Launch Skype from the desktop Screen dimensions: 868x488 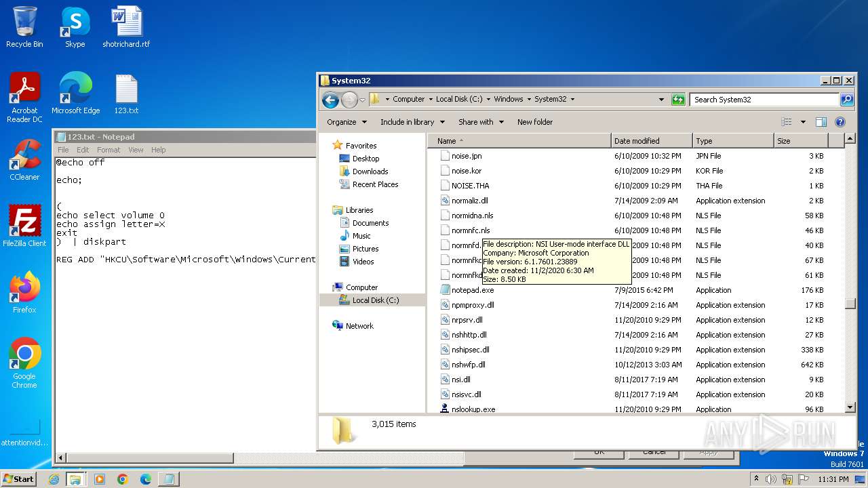(75, 27)
